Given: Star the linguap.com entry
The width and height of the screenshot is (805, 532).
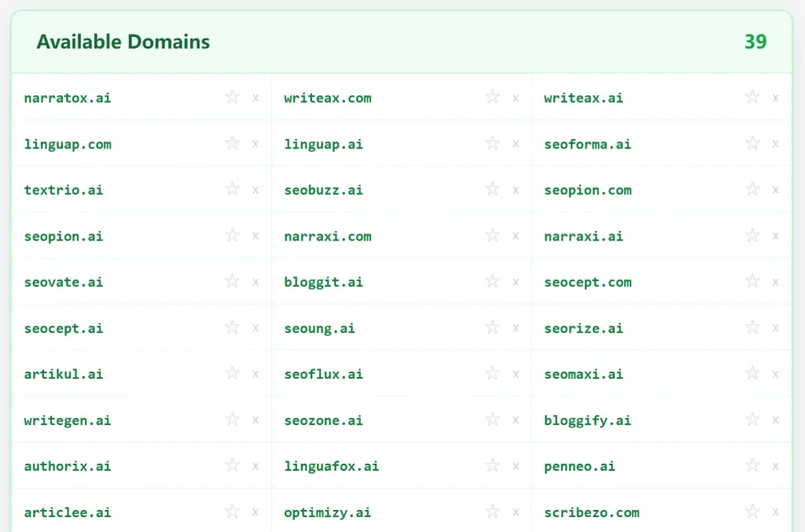Looking at the screenshot, I should pyautogui.click(x=232, y=144).
